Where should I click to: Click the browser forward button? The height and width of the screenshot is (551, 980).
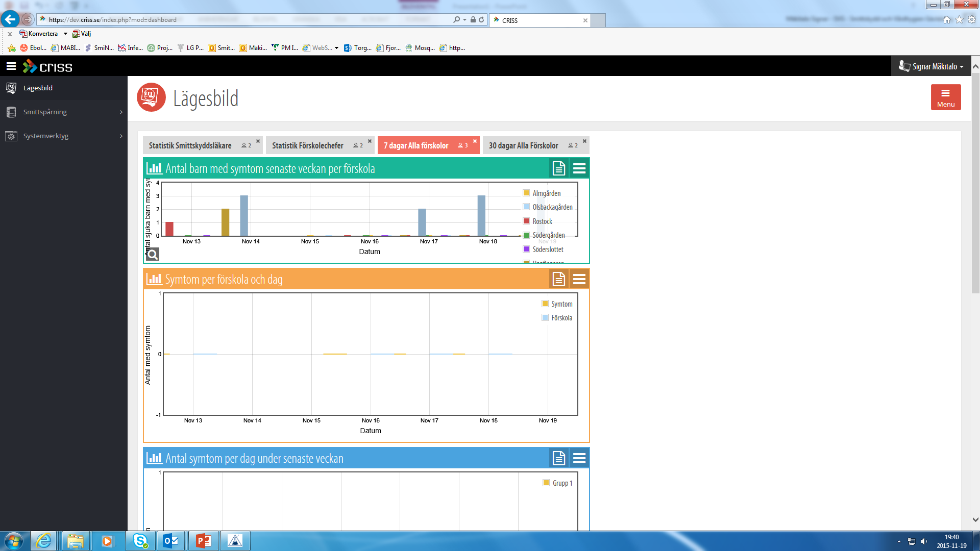click(28, 20)
